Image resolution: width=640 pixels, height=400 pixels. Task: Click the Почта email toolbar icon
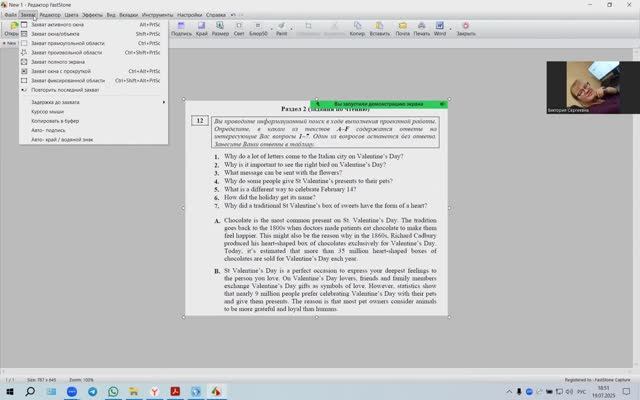click(402, 26)
